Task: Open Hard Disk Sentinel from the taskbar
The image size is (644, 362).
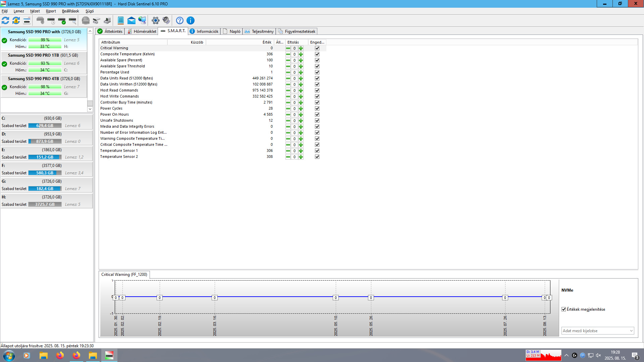Action: click(x=109, y=355)
